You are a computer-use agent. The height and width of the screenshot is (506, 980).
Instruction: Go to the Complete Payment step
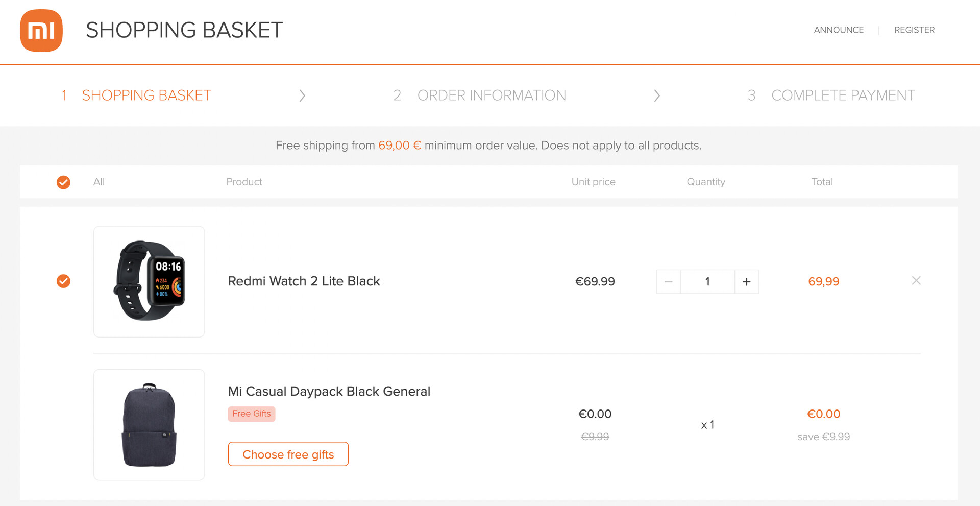pyautogui.click(x=843, y=95)
